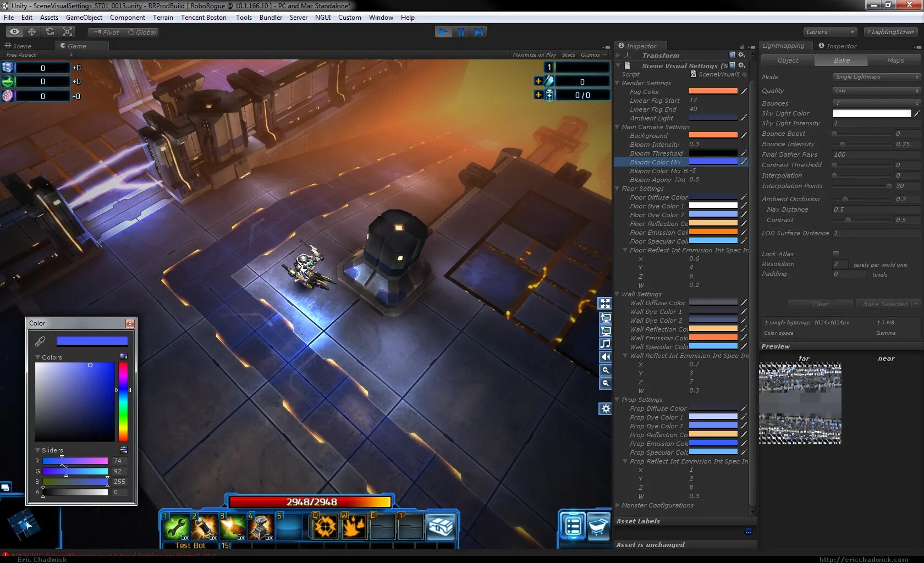Viewport: 924px width, 563px height.
Task: Click the blast ability in slot 3
Action: click(x=233, y=527)
